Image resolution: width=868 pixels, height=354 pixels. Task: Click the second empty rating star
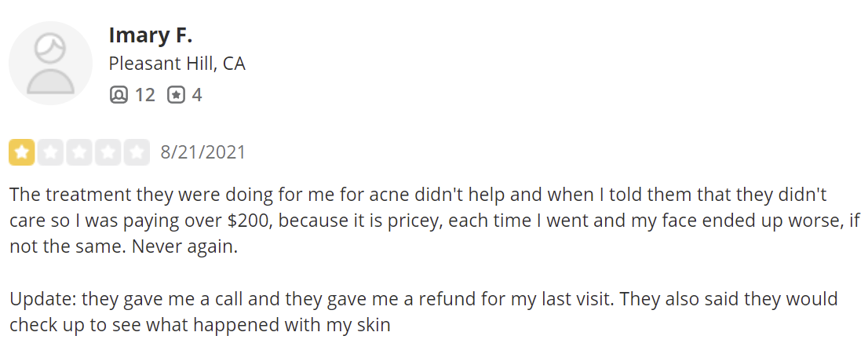click(x=50, y=152)
